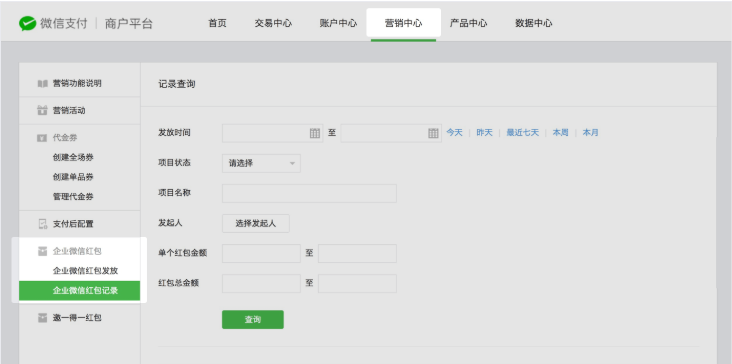Click the 发放时间 end date field
The width and height of the screenshot is (732, 364).
click(391, 133)
